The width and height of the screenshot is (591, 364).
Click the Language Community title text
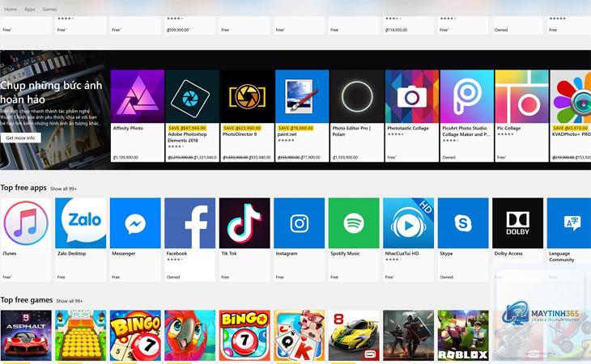562,256
